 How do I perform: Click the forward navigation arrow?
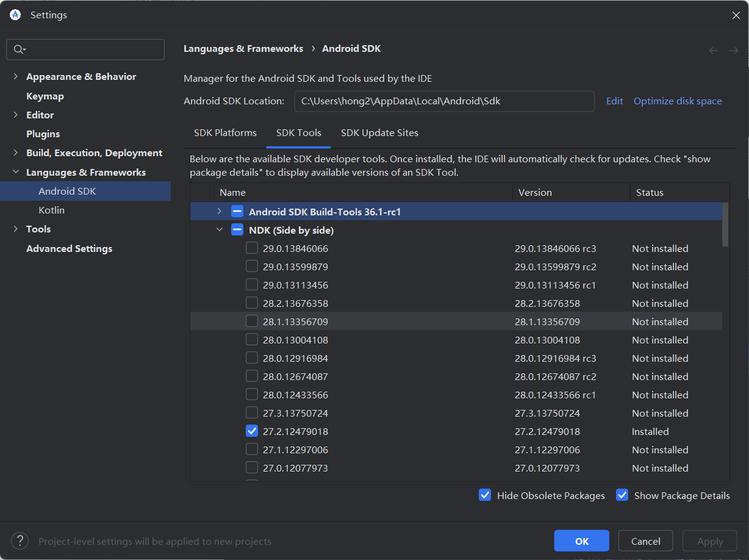click(734, 51)
